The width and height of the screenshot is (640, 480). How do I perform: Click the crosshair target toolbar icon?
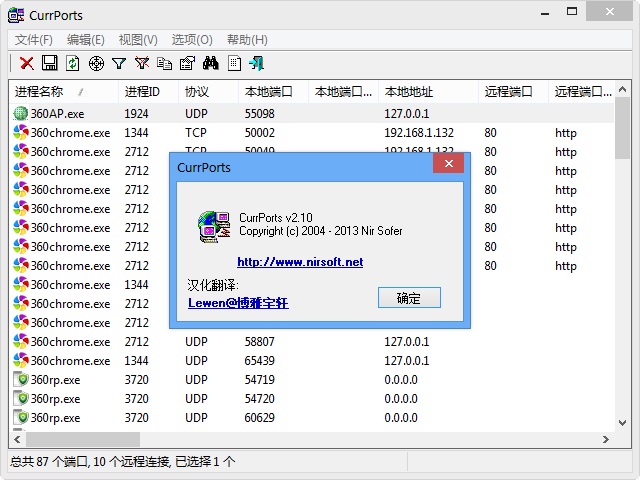coord(96,63)
